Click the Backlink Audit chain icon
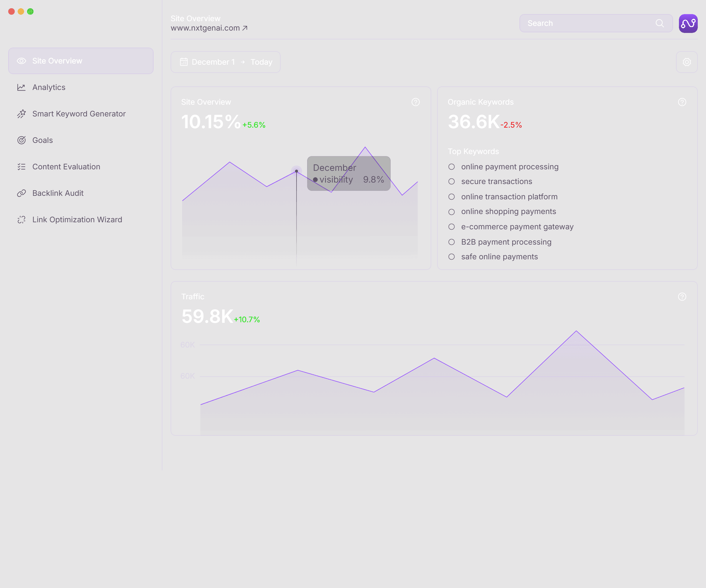This screenshot has height=588, width=706. click(x=21, y=193)
